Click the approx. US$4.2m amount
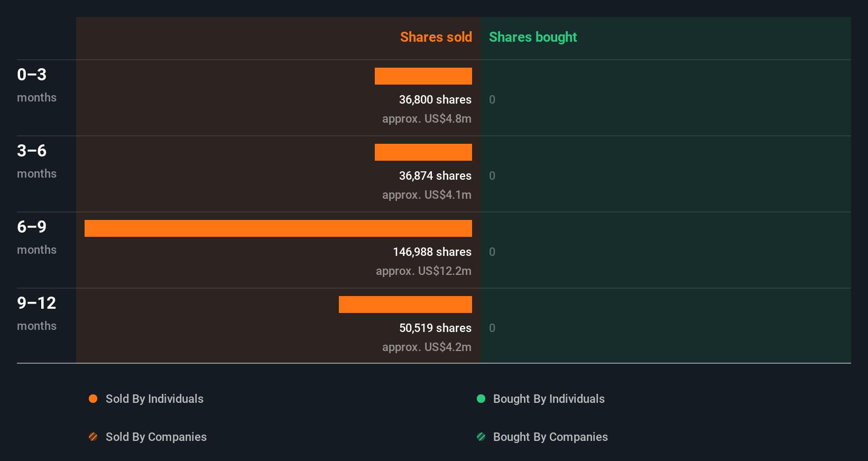 click(x=427, y=347)
